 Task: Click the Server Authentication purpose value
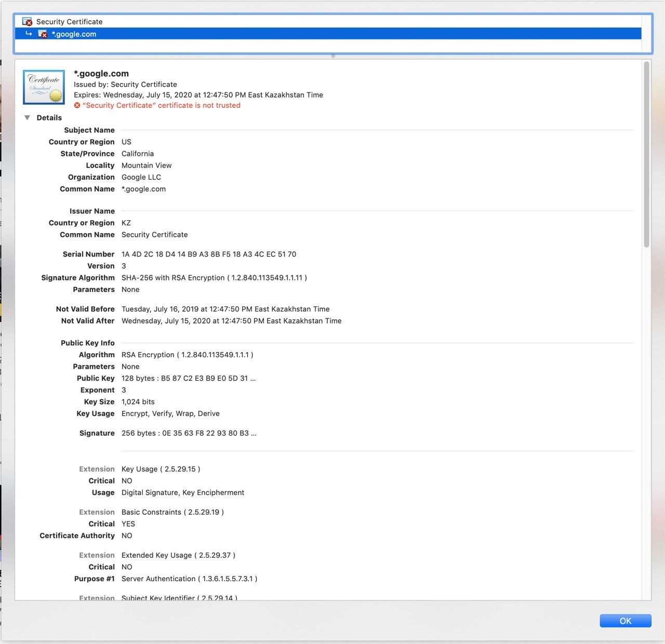[190, 579]
